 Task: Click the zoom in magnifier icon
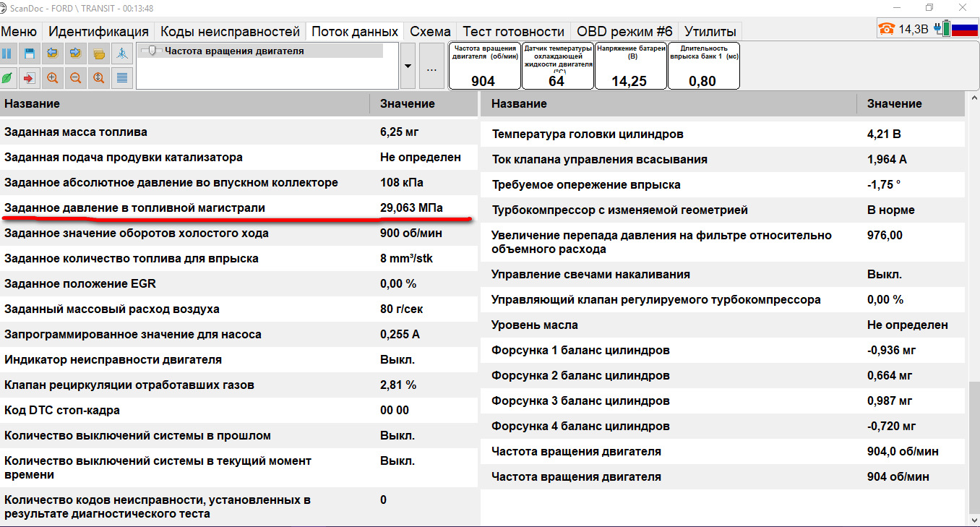[52, 77]
